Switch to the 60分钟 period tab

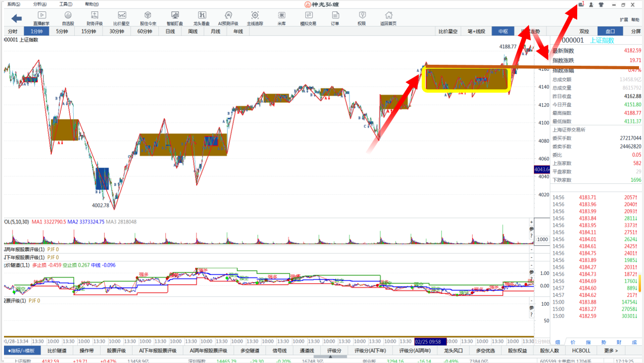[x=145, y=31]
